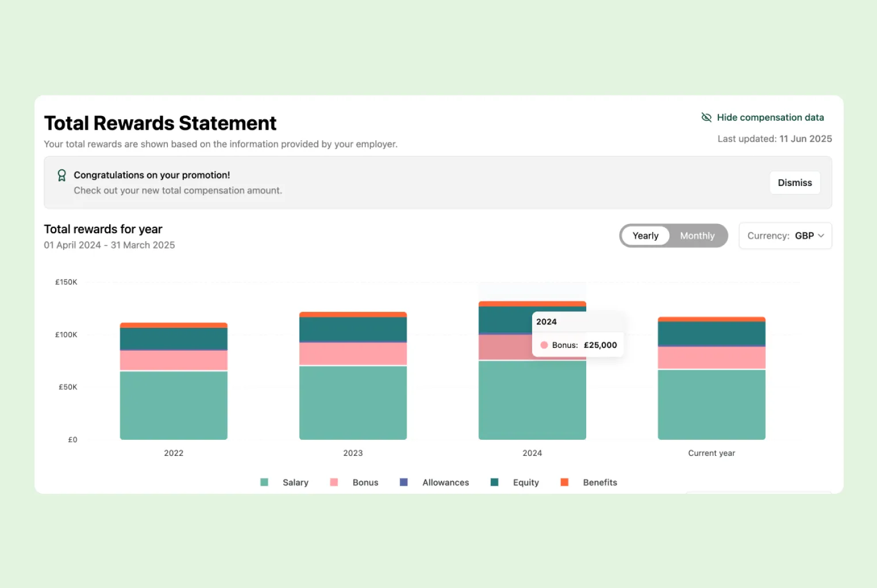This screenshot has width=877, height=588.
Task: Select the Yearly view option
Action: pos(645,236)
